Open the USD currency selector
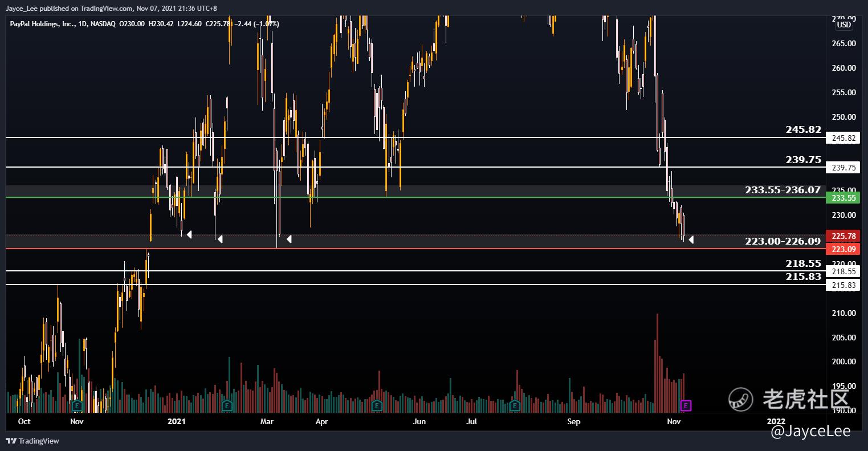Image resolution: width=868 pixels, height=451 pixels. pyautogui.click(x=843, y=25)
